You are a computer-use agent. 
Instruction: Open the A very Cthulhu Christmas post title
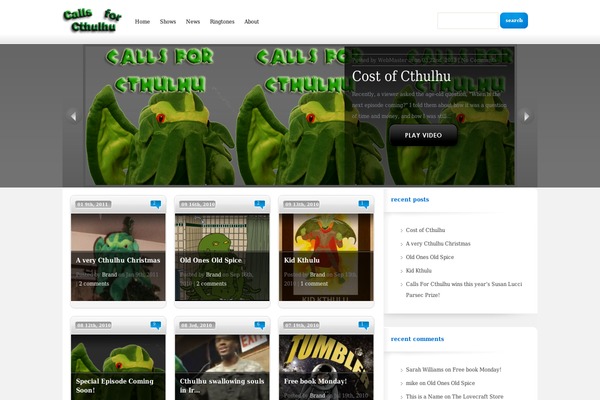click(118, 260)
